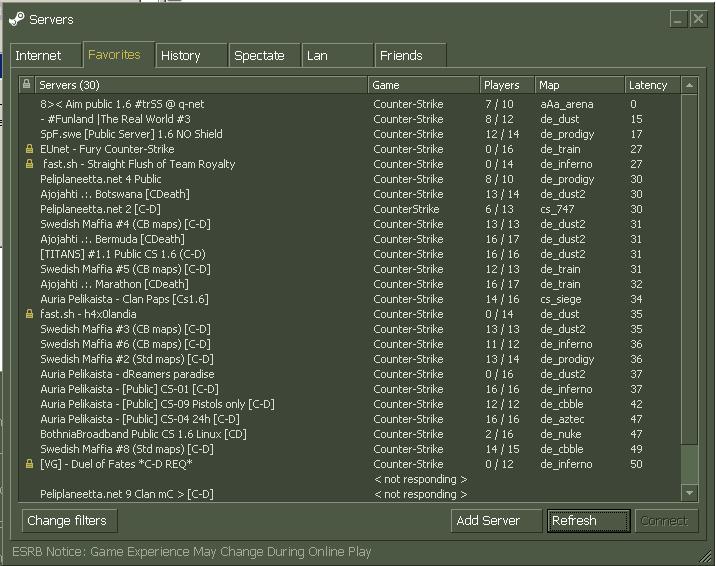
Task: Click the aAa_arena map cell
Action: pyautogui.click(x=567, y=105)
